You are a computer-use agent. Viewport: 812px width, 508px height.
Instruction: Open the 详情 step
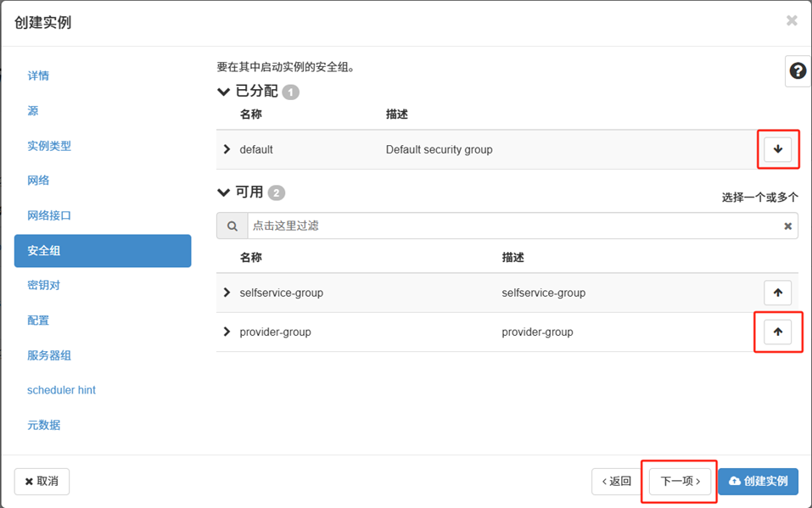click(38, 75)
